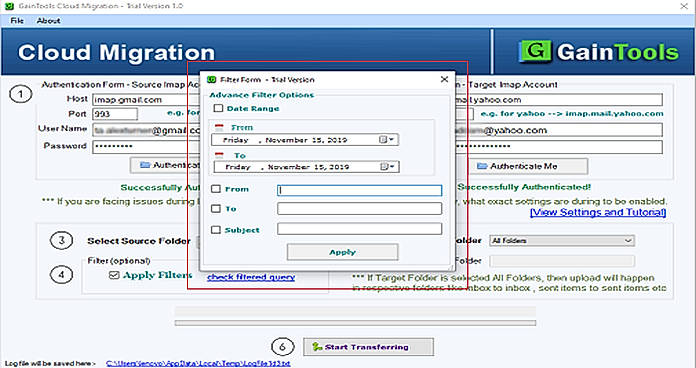Click the source User Name field

(x=146, y=130)
